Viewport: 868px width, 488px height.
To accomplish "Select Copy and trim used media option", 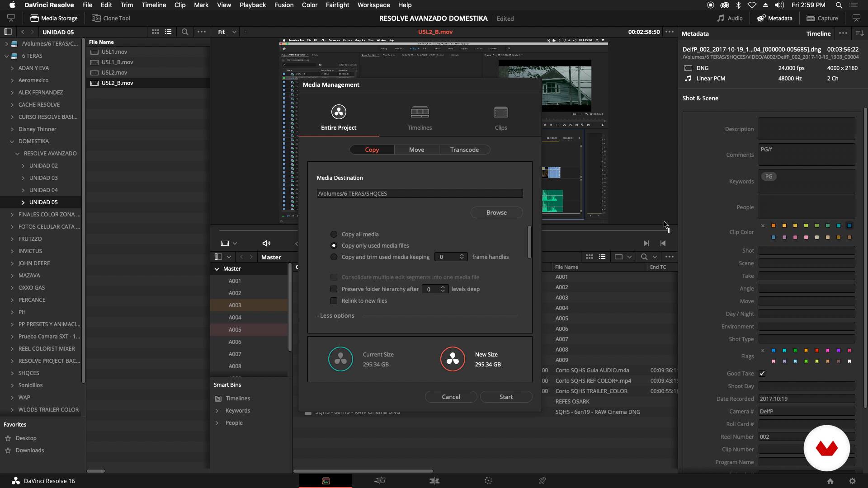I will [x=334, y=257].
